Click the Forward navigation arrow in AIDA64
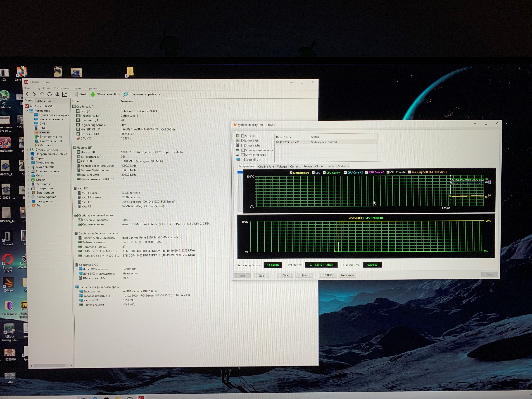Viewport: 532px width, 399px height. 34,94
